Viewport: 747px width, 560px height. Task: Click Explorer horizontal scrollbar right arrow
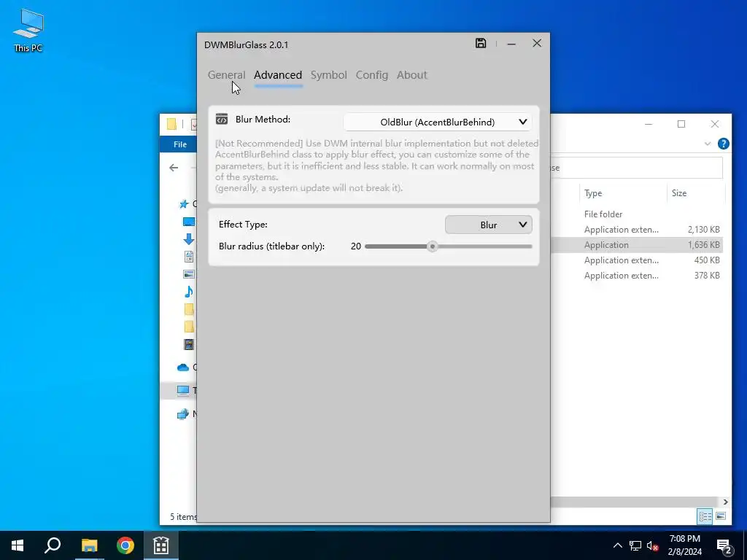(725, 502)
